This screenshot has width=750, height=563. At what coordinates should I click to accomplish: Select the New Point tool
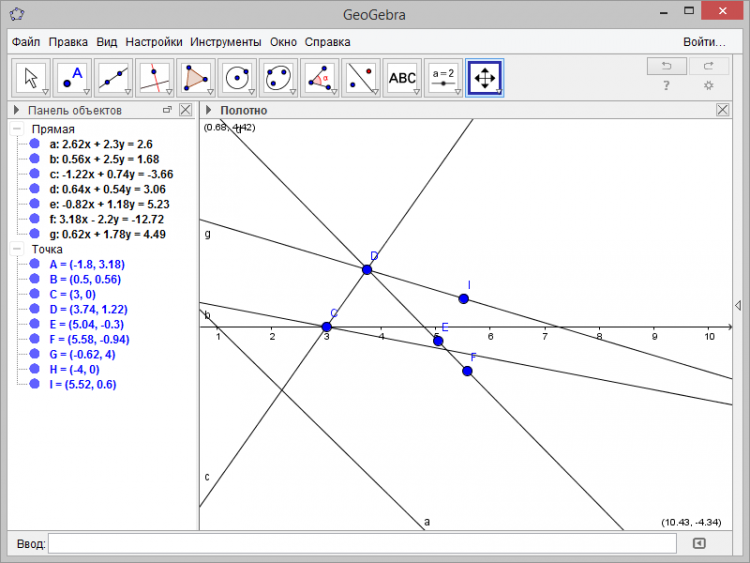pos(72,77)
